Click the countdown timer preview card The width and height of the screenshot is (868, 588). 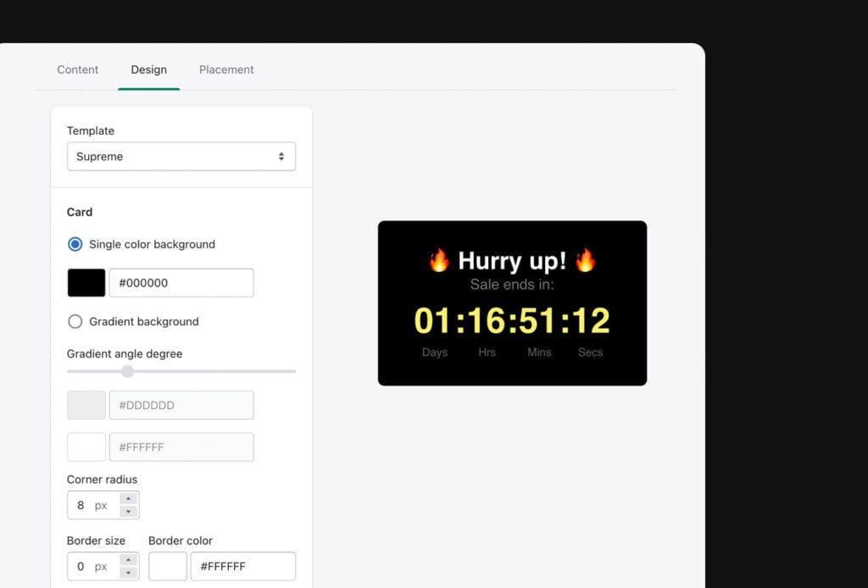coord(512,303)
